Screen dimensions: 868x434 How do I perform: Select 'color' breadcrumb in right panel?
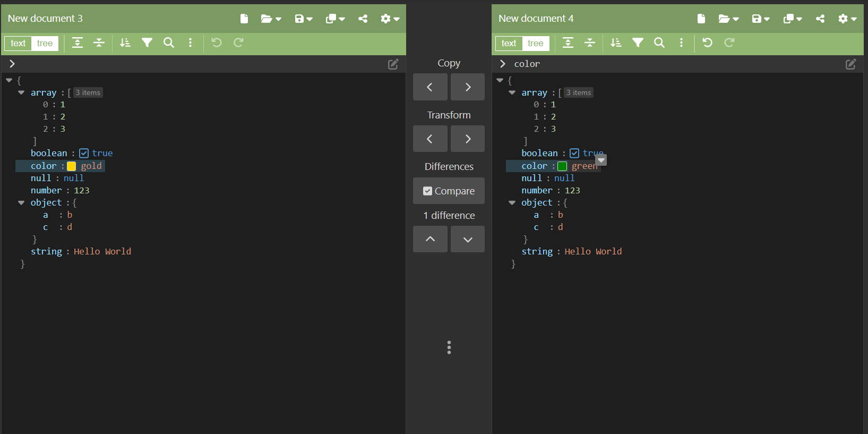[x=527, y=64]
